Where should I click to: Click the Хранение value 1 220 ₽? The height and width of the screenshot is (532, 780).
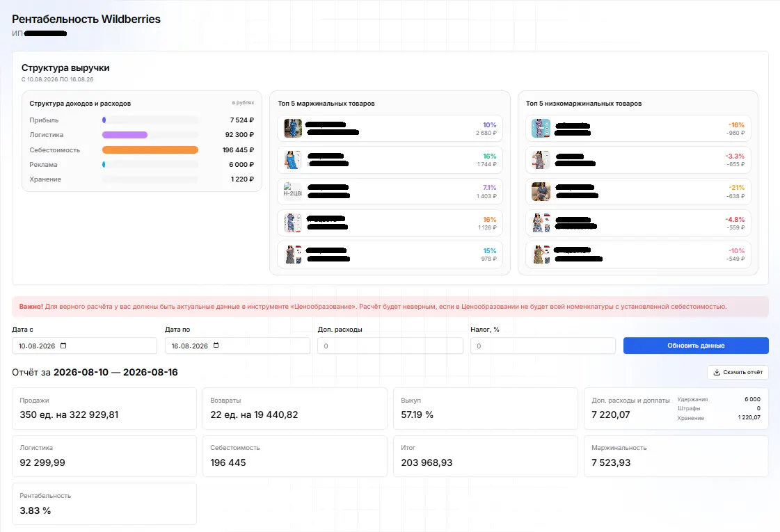point(242,179)
